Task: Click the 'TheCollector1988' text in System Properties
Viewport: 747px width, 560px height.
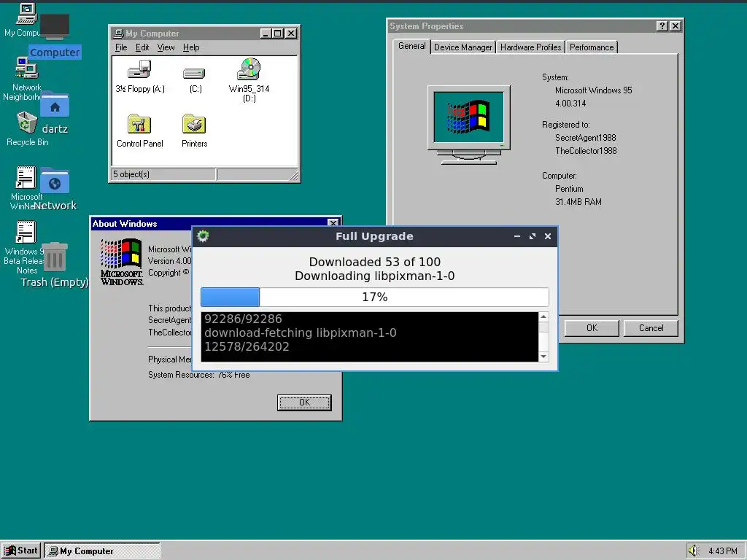Action: [x=586, y=151]
